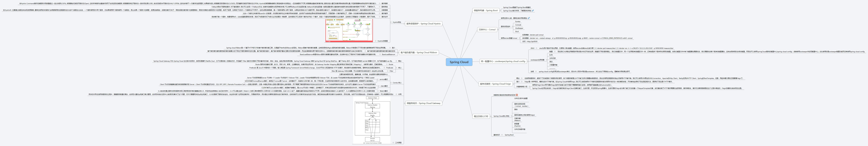Select the Eureka subtopic

[x=518, y=22]
